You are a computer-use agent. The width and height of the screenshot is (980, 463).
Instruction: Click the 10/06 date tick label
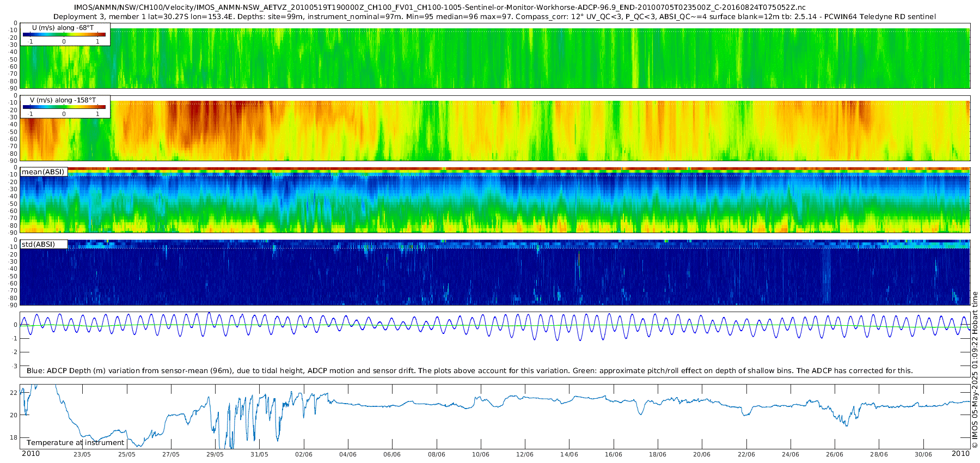click(481, 454)
